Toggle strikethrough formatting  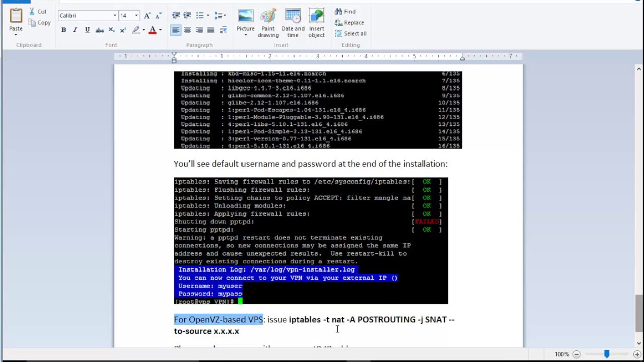[x=100, y=30]
